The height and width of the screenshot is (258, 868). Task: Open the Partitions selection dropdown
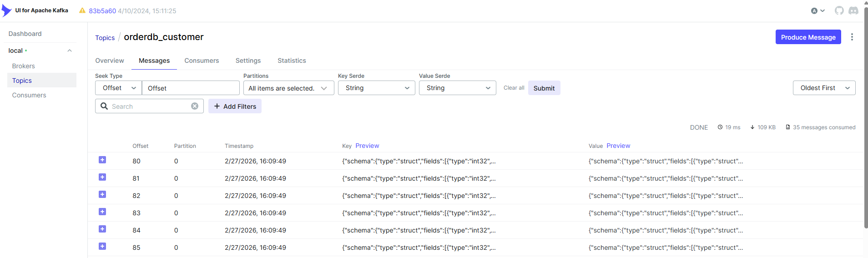[288, 88]
